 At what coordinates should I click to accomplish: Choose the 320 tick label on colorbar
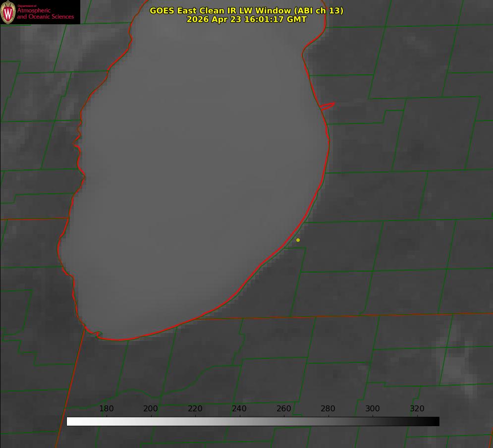(x=417, y=408)
